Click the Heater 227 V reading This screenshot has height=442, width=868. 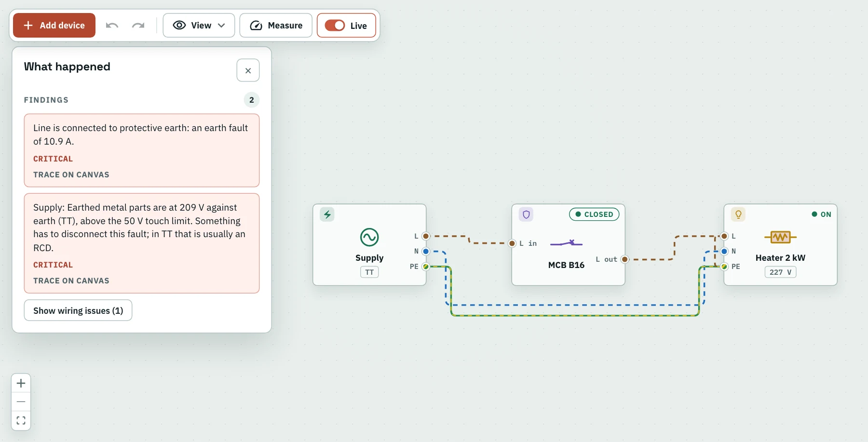pos(780,272)
